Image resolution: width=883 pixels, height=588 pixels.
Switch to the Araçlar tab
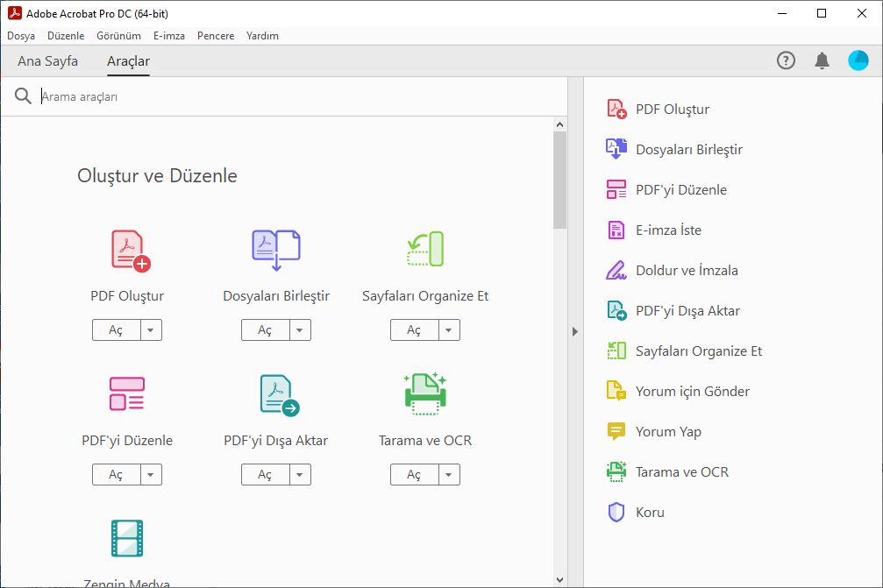tap(128, 60)
